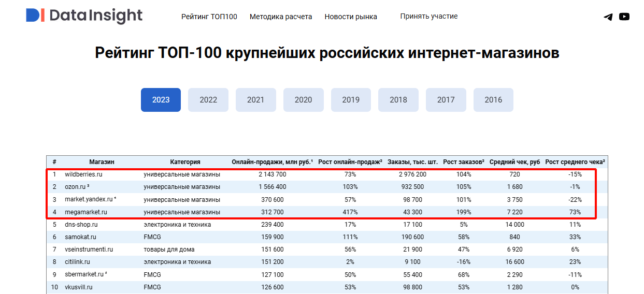The width and height of the screenshot is (644, 294).
Task: Click the page title heading
Action: click(327, 53)
